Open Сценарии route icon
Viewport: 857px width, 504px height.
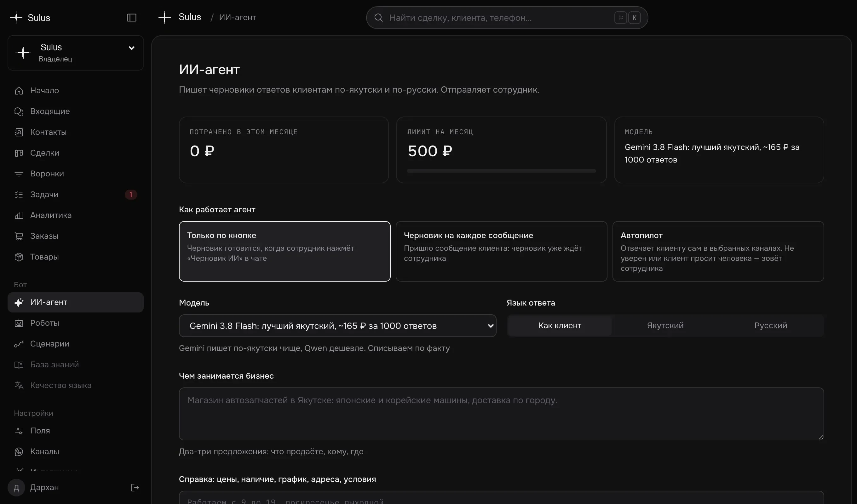coord(19,344)
